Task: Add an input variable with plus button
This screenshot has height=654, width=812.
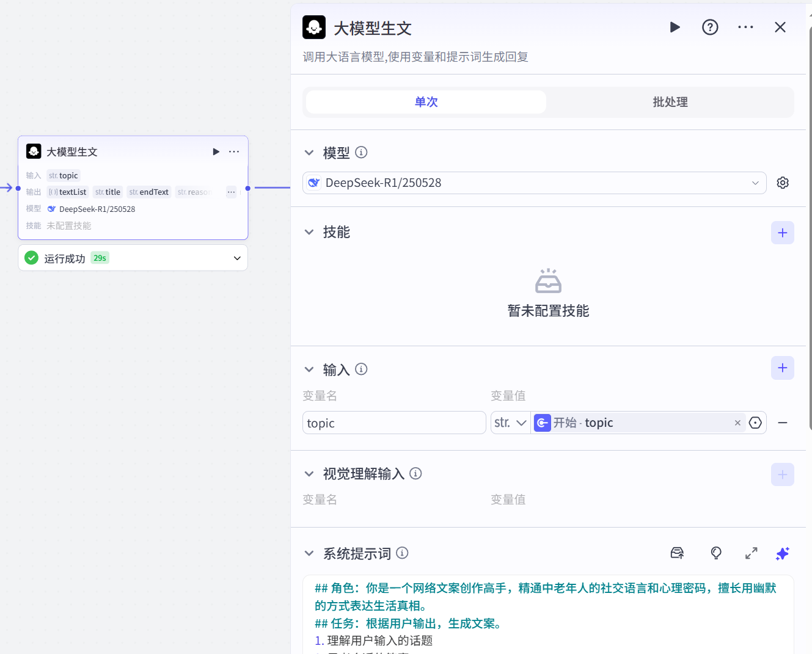Action: (x=783, y=368)
